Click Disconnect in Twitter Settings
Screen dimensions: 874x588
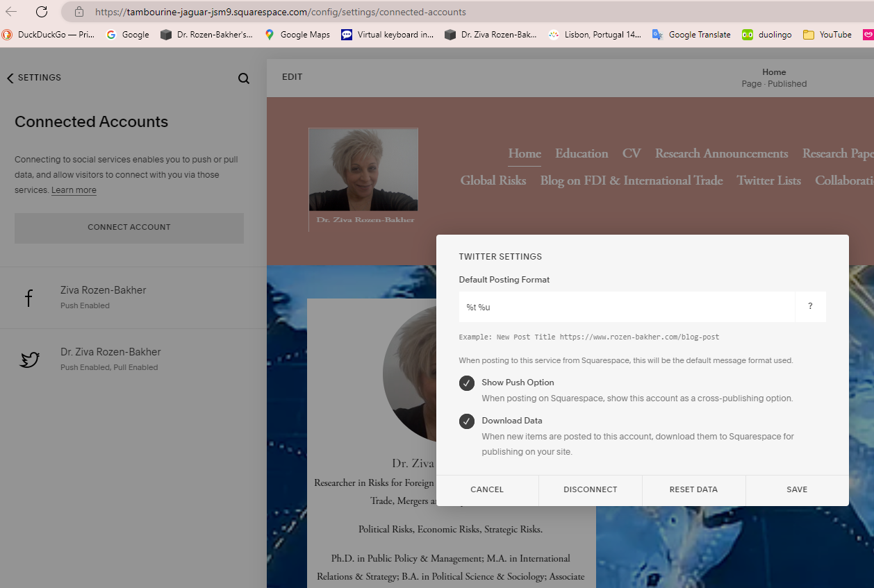[x=591, y=490]
